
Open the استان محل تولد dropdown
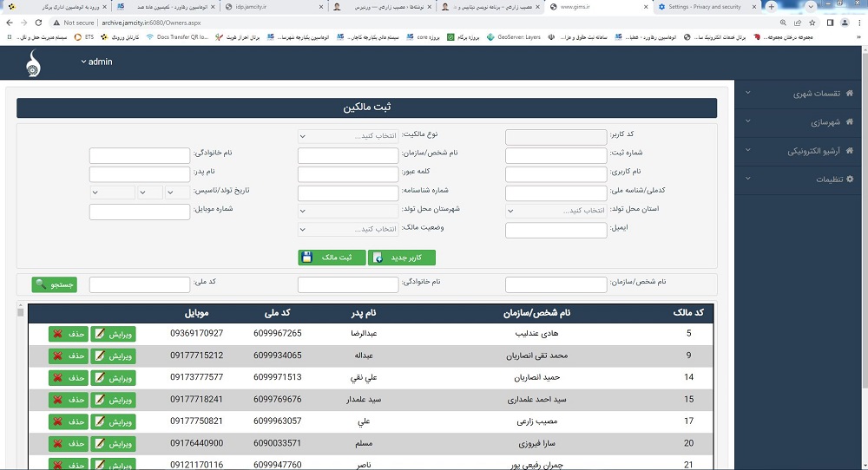coord(556,211)
